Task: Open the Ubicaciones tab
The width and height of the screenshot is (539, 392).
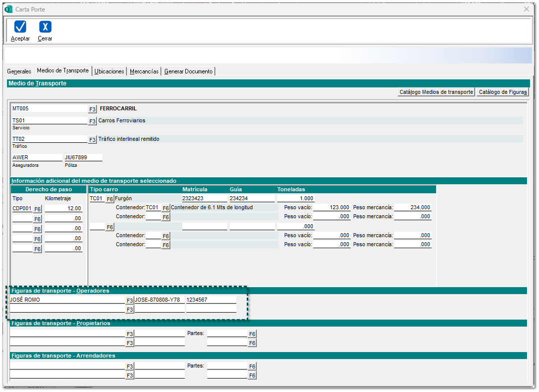Action: click(x=109, y=71)
